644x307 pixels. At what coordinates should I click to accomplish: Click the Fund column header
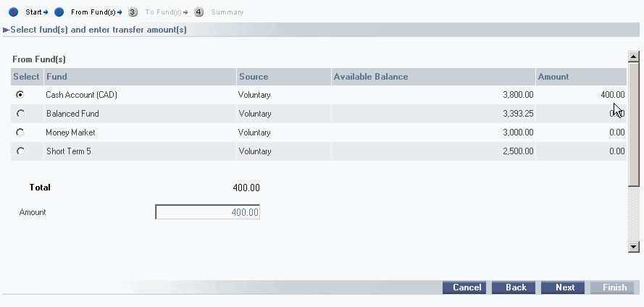(x=57, y=77)
